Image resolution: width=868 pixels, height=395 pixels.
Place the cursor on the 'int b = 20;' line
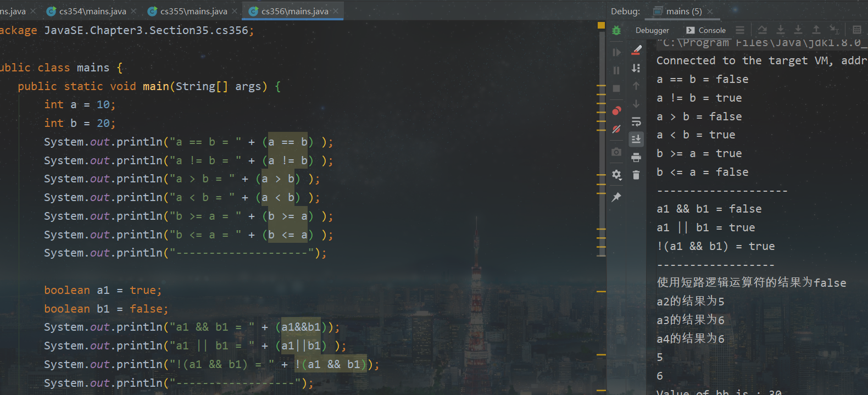point(80,123)
